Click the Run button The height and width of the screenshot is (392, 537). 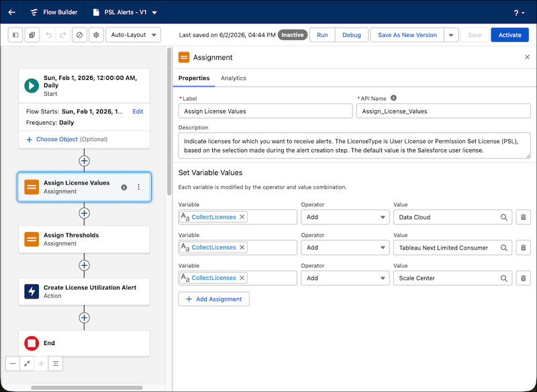(x=322, y=35)
